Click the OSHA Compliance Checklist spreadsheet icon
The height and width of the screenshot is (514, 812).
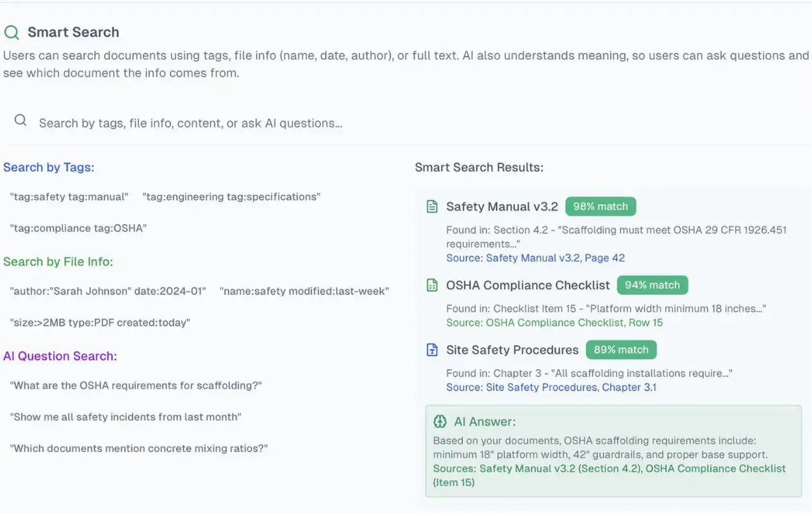pos(432,285)
